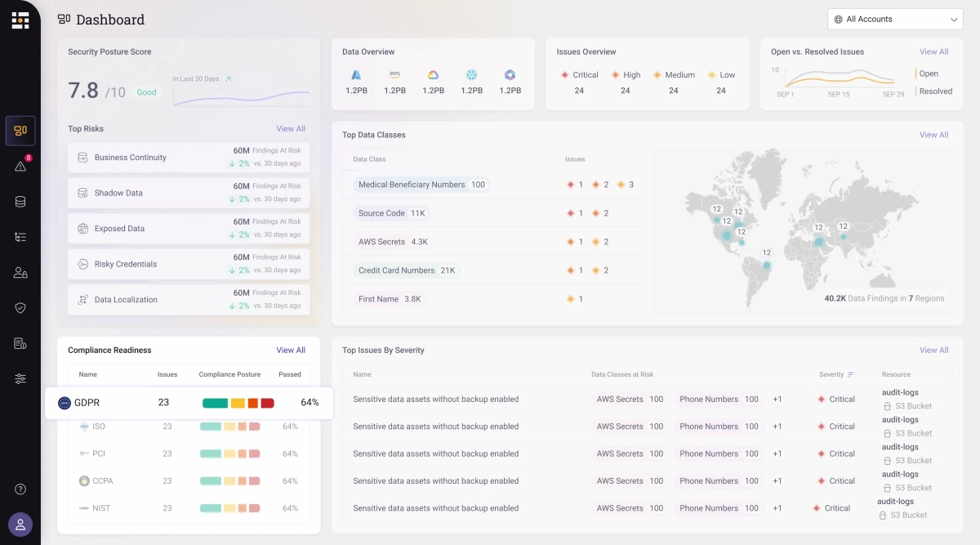
Task: Select the Business Continuity risk row
Action: tap(189, 158)
